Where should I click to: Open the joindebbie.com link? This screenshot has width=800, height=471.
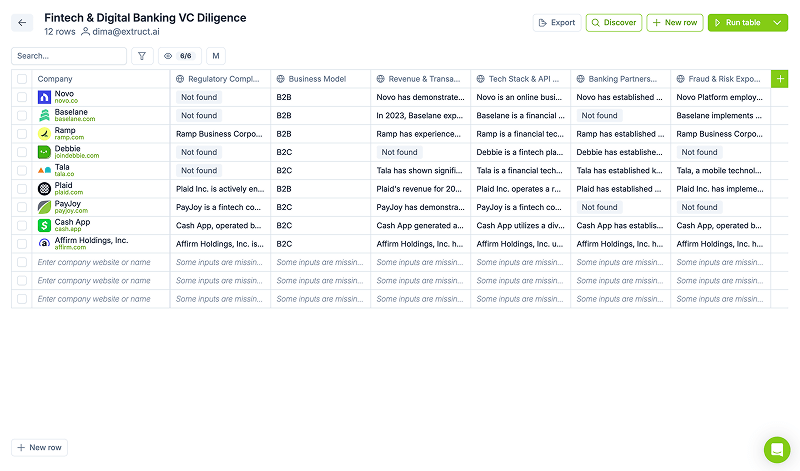[x=77, y=156]
